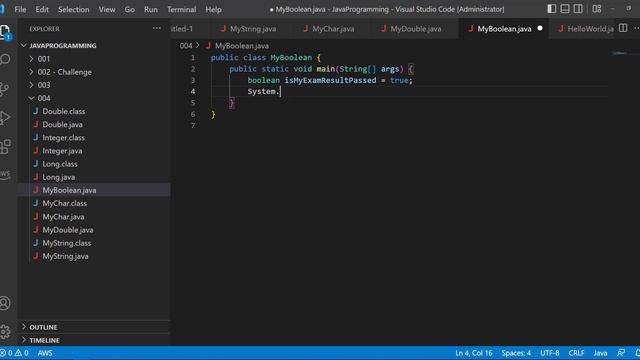Click the Java icon next to Double.java
The image size is (640, 360).
[36, 124]
